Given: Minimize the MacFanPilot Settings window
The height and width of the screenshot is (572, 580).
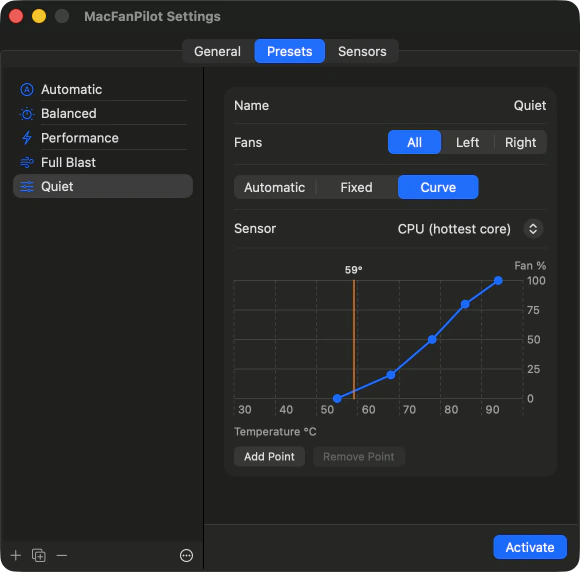Looking at the screenshot, I should coord(39,16).
